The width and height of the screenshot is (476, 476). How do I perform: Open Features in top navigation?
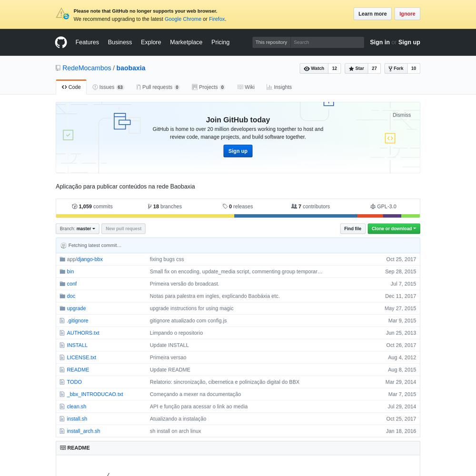(x=87, y=42)
